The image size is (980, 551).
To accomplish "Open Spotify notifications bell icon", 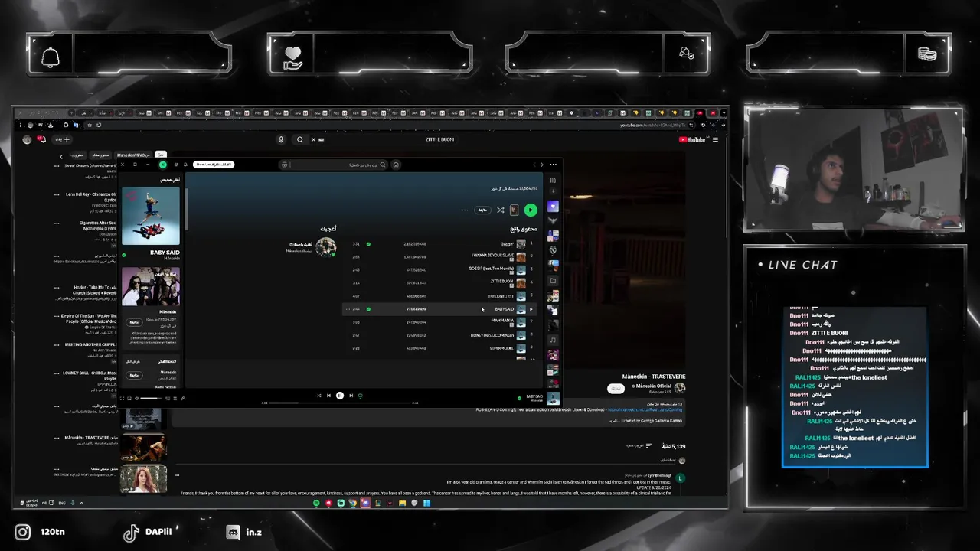I will click(x=185, y=165).
